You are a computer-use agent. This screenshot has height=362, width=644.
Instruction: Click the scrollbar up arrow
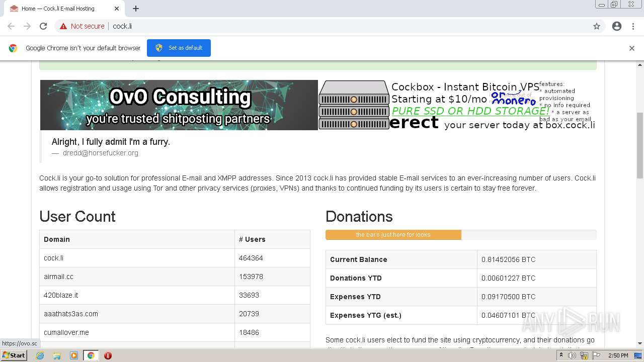(x=640, y=65)
